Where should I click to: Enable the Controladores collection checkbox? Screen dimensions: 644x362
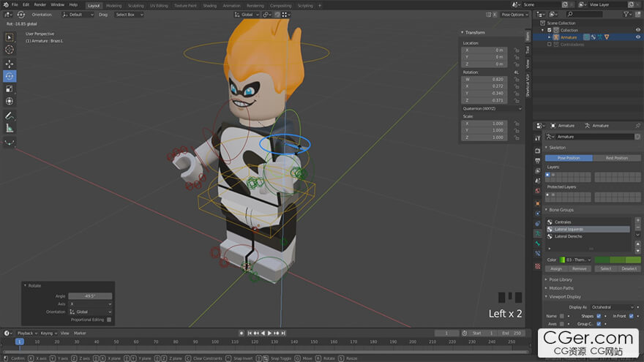click(x=549, y=45)
